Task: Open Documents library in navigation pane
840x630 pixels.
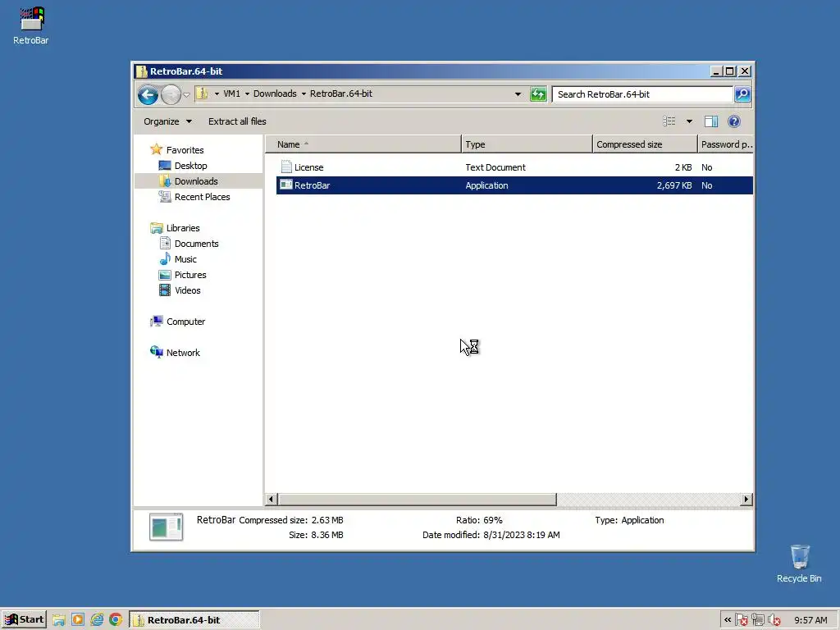Action: (x=196, y=243)
